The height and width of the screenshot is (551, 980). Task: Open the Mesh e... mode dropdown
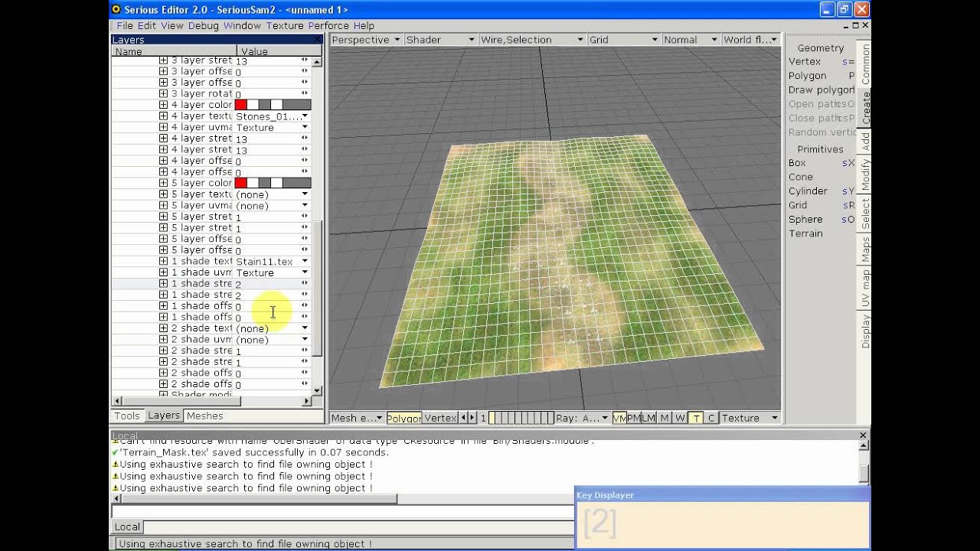(357, 418)
